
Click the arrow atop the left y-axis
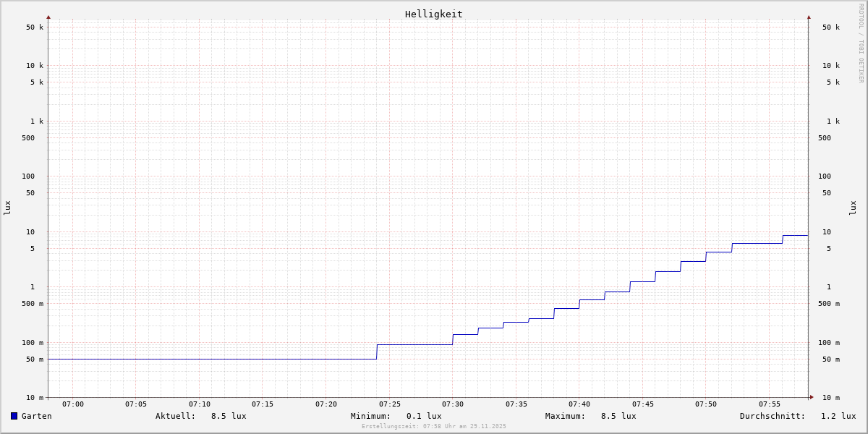(x=48, y=17)
